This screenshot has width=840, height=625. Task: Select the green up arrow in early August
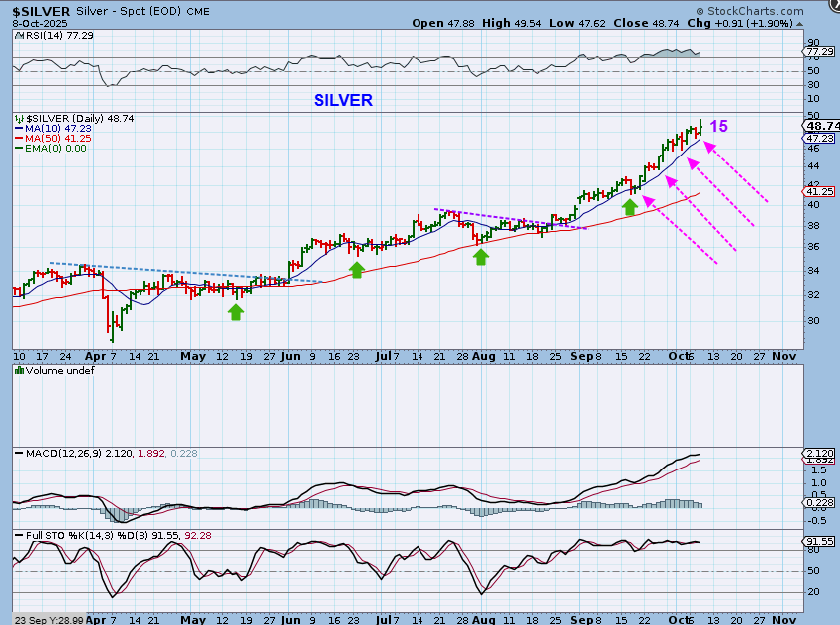pos(481,257)
